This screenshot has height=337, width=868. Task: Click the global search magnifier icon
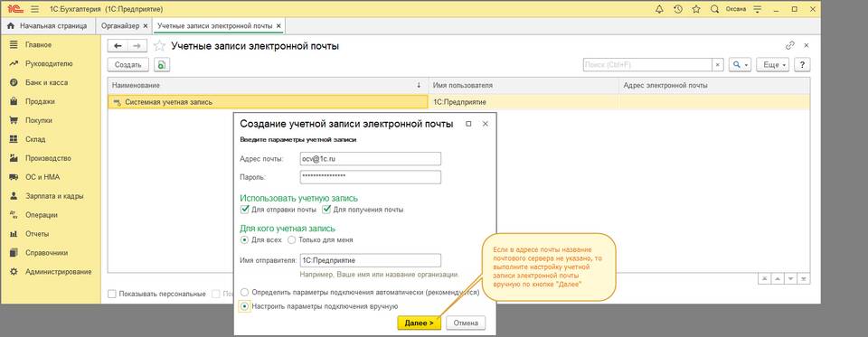point(714,9)
